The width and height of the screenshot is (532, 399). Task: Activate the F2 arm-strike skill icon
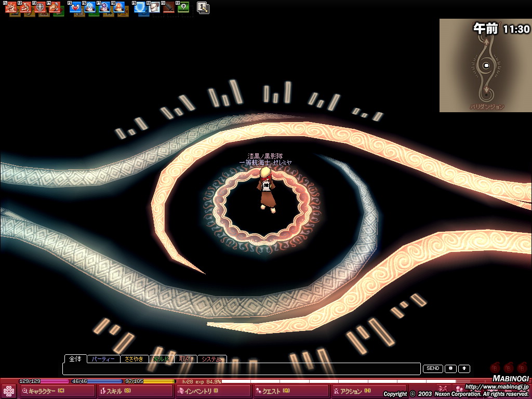click(x=25, y=7)
